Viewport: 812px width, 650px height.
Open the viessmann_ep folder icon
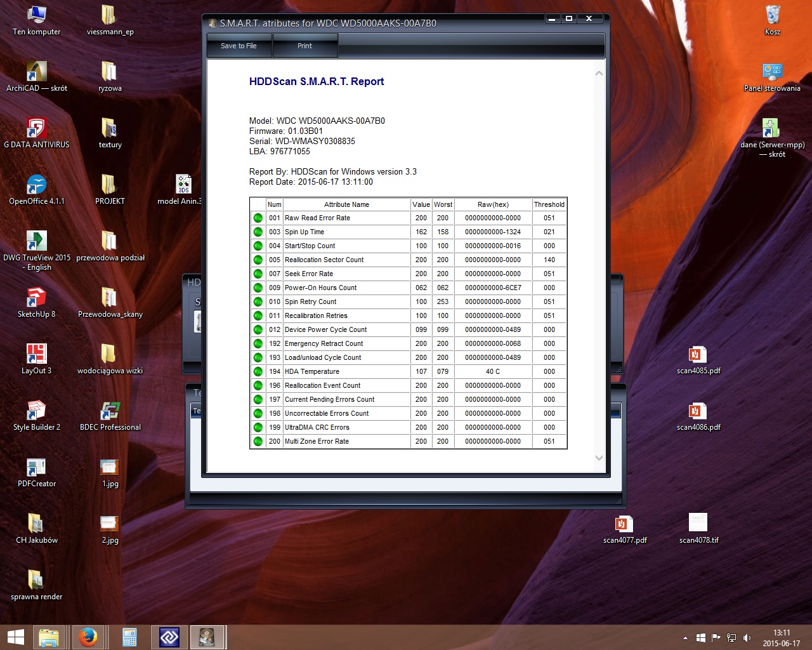(110, 21)
